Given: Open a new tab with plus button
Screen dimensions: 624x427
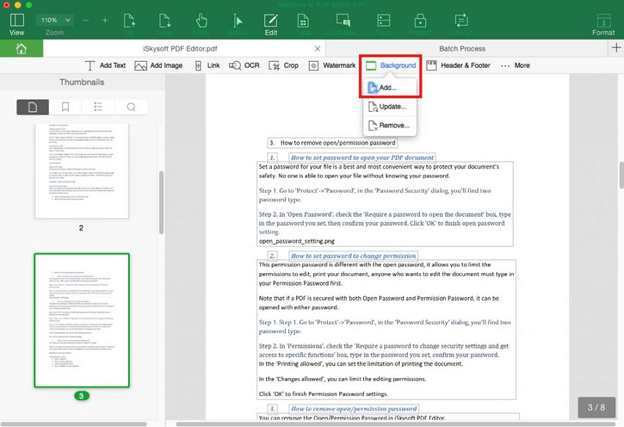Looking at the screenshot, I should (x=616, y=48).
